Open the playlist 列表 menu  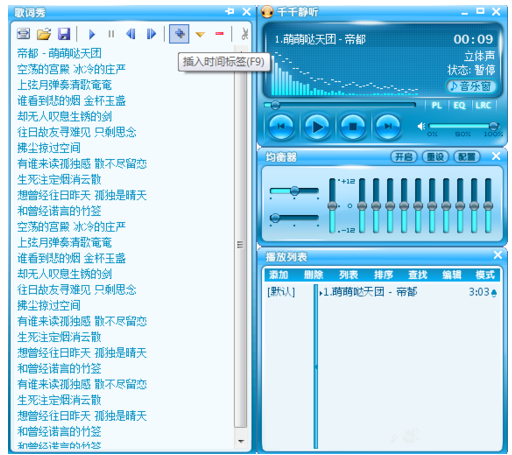click(x=348, y=275)
